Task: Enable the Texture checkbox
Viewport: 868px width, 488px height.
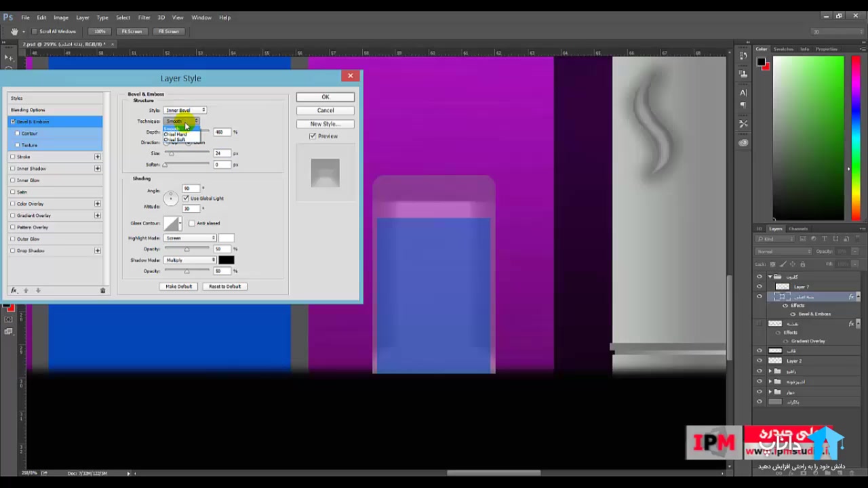Action: [18, 145]
